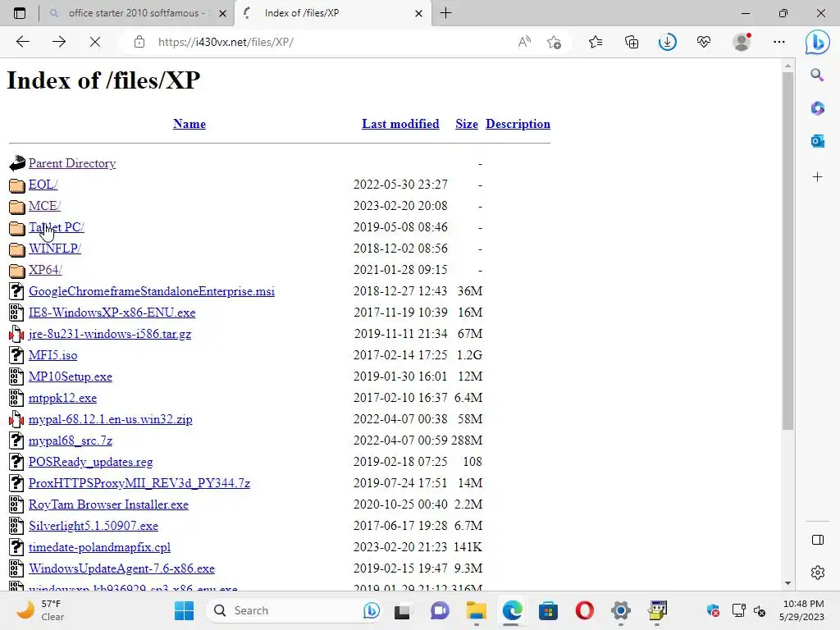Image resolution: width=840 pixels, height=630 pixels.
Task: Download IE8-WindowsXP-x86-ENU.exe
Action: pos(112,313)
